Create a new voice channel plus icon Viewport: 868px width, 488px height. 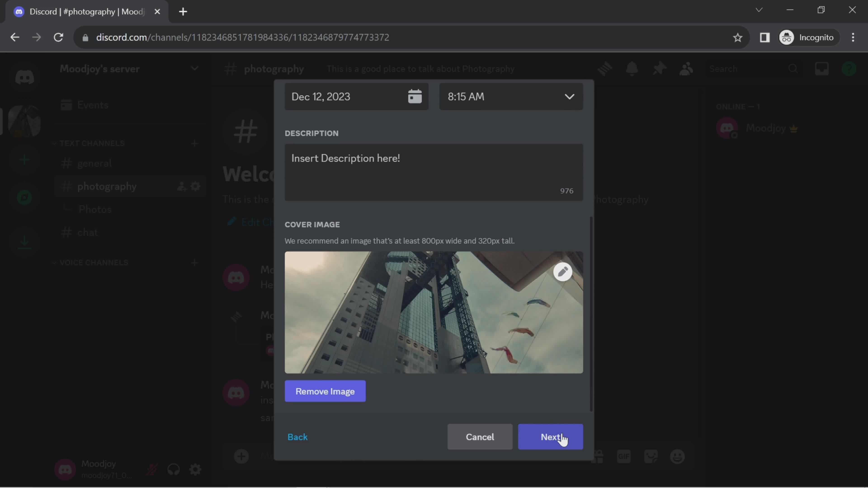[x=194, y=262]
